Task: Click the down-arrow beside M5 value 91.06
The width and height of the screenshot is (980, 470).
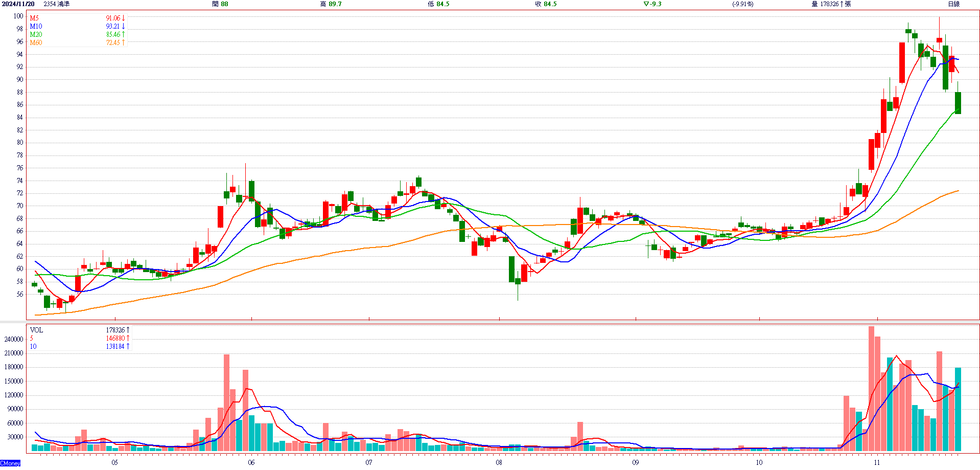Action: pos(123,18)
